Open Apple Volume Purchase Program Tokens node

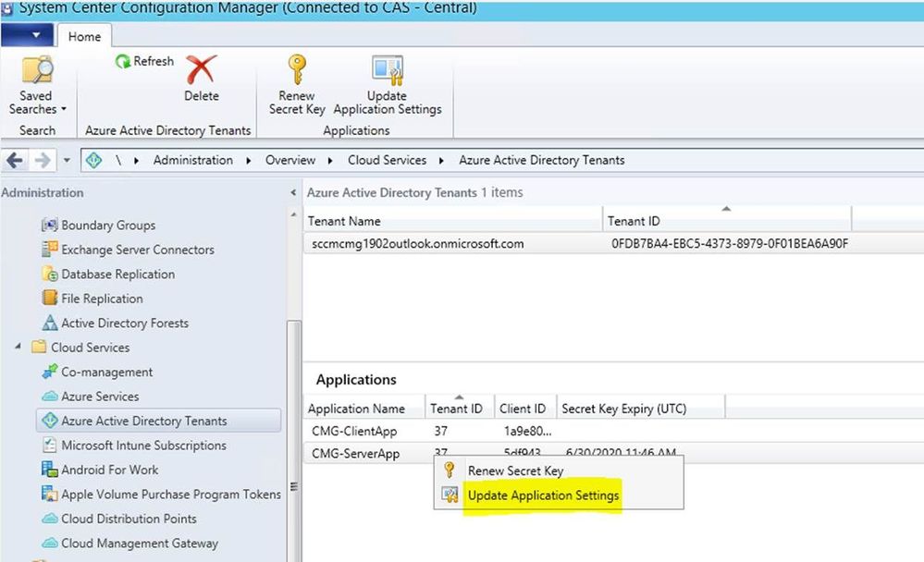tap(171, 495)
